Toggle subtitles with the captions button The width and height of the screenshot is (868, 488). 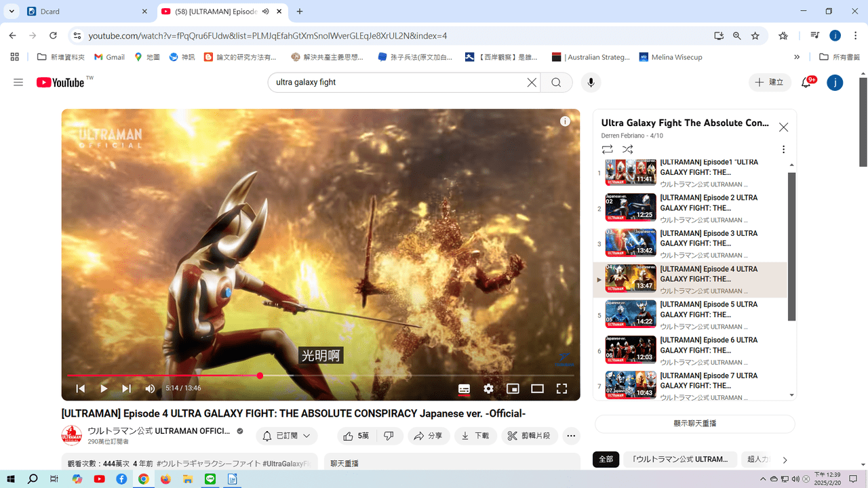pos(464,388)
